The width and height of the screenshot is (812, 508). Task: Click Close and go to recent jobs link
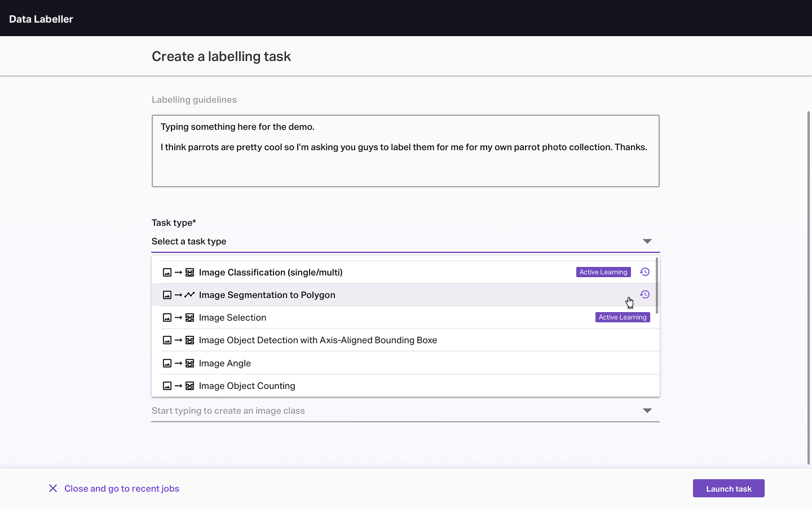(121, 489)
